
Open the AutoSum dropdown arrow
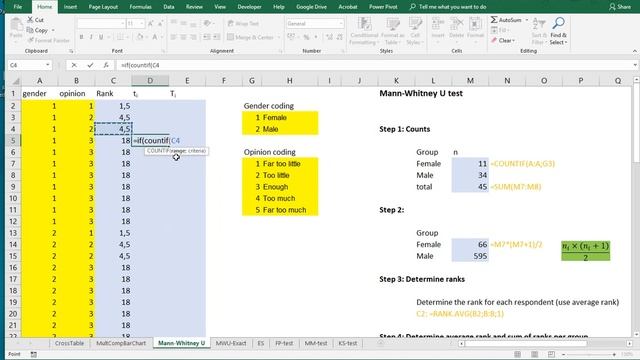click(527, 20)
